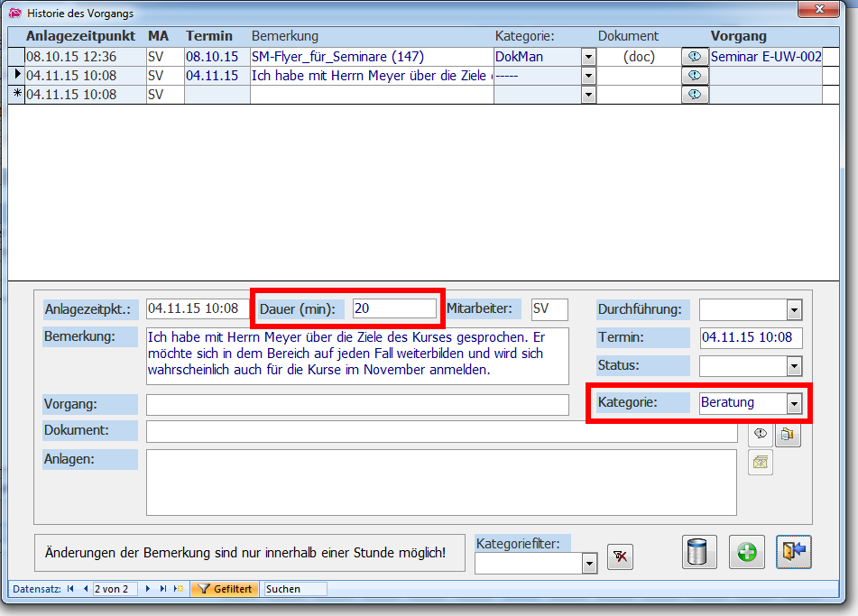Click the view icon in SM-Flyer row
The image size is (858, 616).
click(695, 56)
